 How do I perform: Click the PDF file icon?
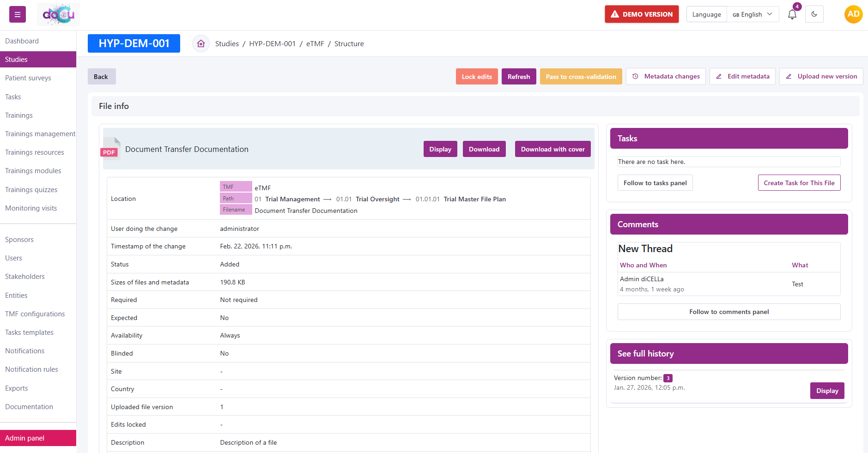pyautogui.click(x=110, y=149)
